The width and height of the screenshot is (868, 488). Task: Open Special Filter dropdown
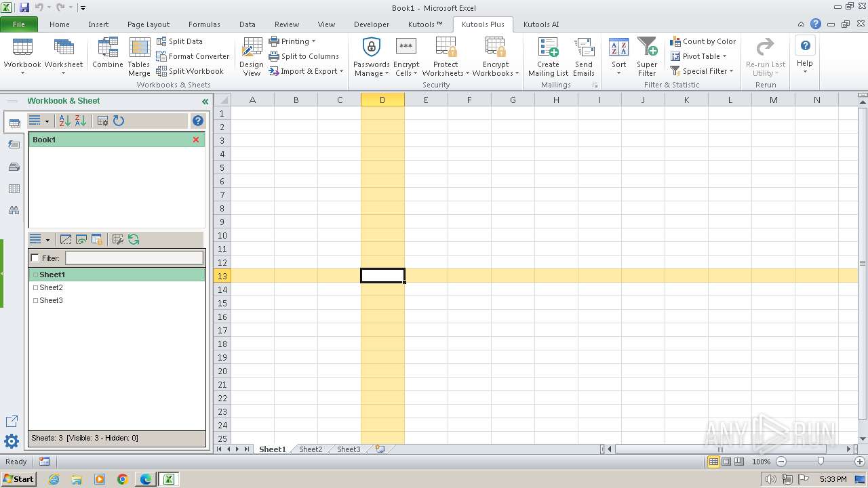(702, 71)
